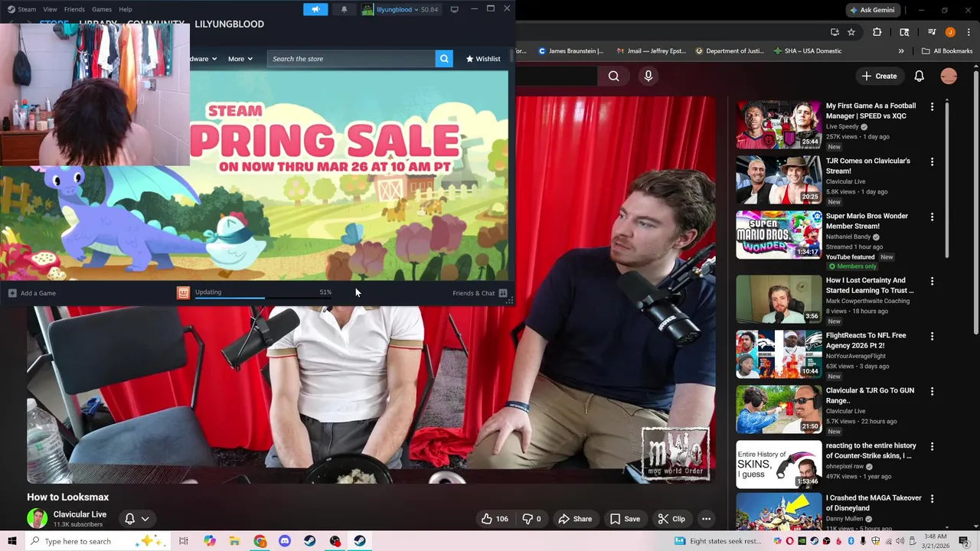Clip the YouTube video
Screen dimensions: 980x551
coord(671,519)
